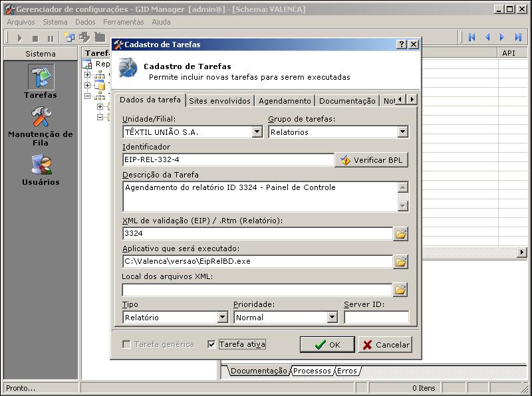The width and height of the screenshot is (532, 396).
Task: Click the play button in the main toolbar
Action: [19, 38]
